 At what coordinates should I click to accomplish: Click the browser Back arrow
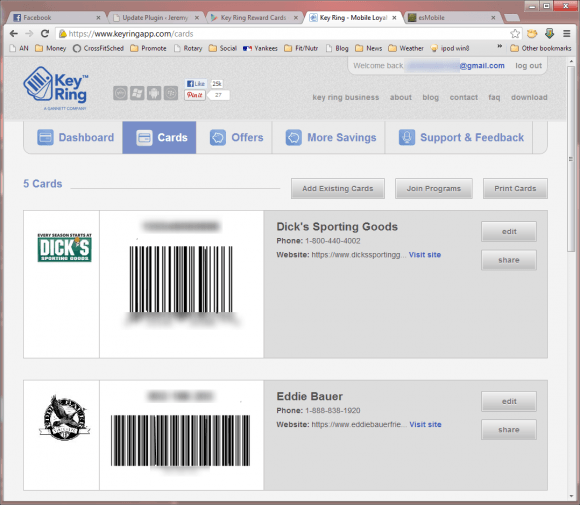[x=14, y=34]
